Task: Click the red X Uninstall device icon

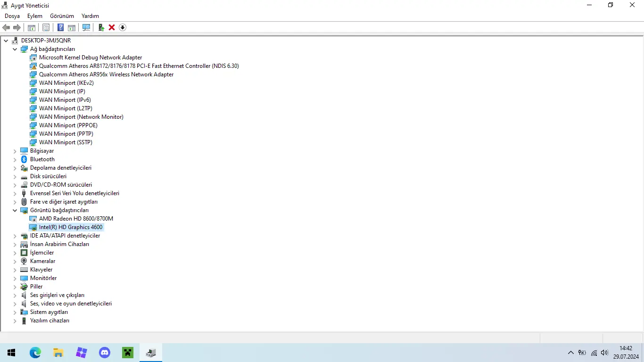Action: tap(112, 27)
